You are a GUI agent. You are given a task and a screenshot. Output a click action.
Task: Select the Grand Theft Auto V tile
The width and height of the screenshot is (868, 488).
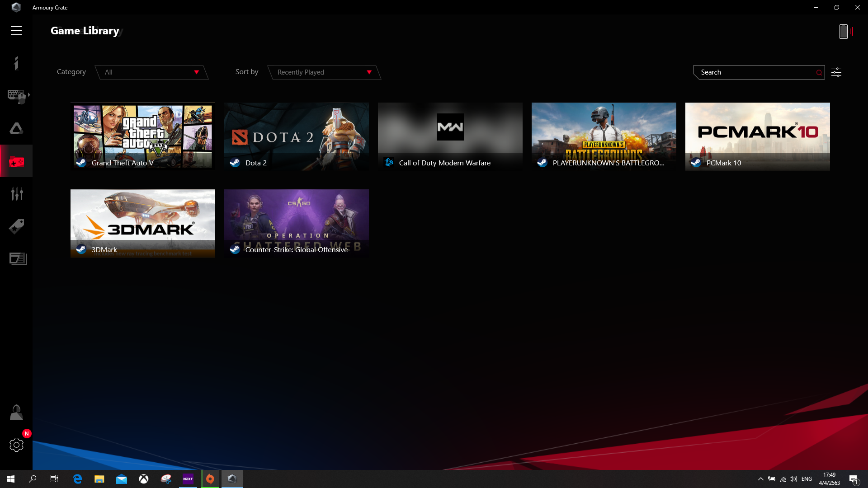coord(143,137)
